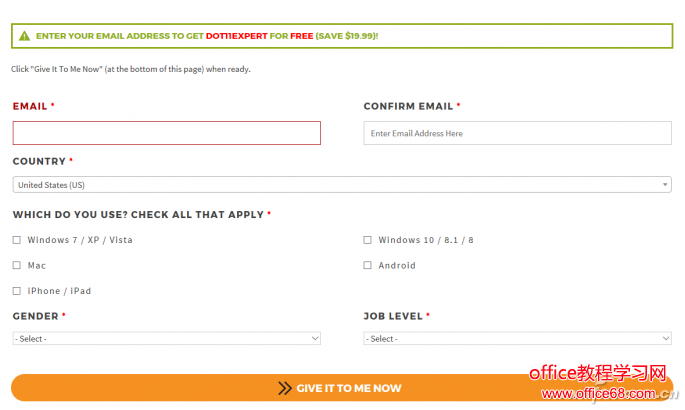The height and width of the screenshot is (410, 685).
Task: Check the Windows 7 / XP / Vista box
Action: [x=17, y=240]
